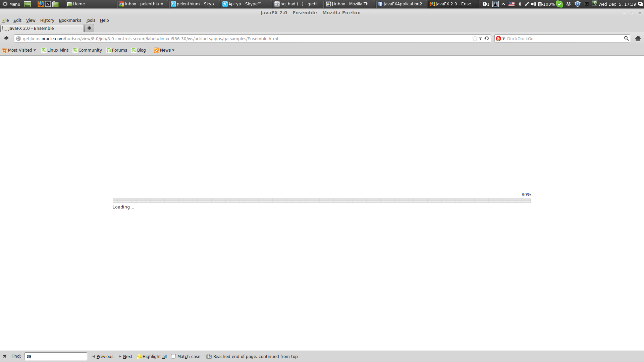Expand the Most Visited bookmarks dropdown

pyautogui.click(x=19, y=50)
